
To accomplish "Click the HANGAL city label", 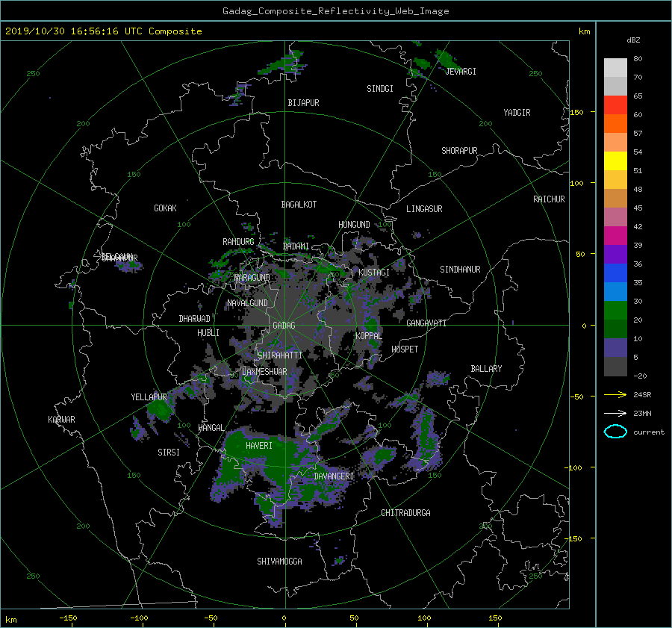I will (x=211, y=428).
